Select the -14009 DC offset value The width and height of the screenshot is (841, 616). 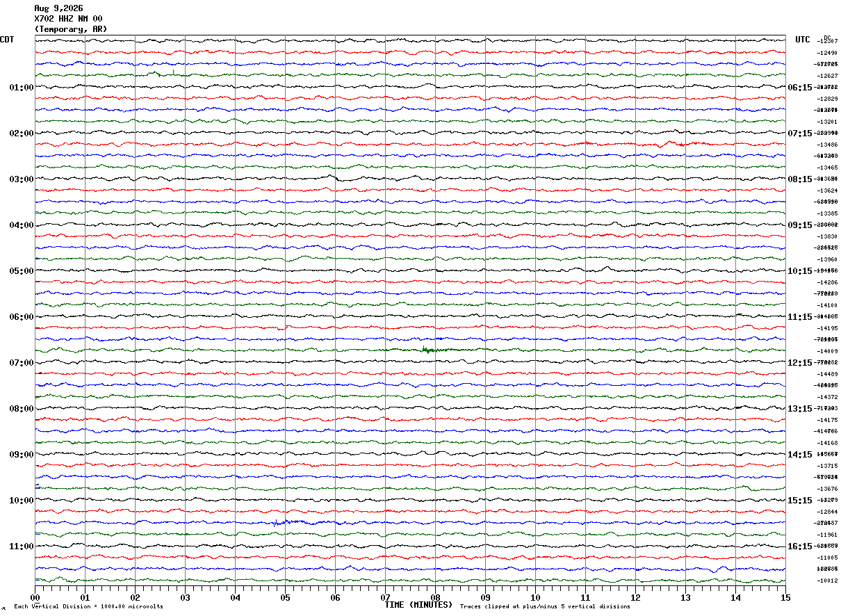(x=828, y=351)
